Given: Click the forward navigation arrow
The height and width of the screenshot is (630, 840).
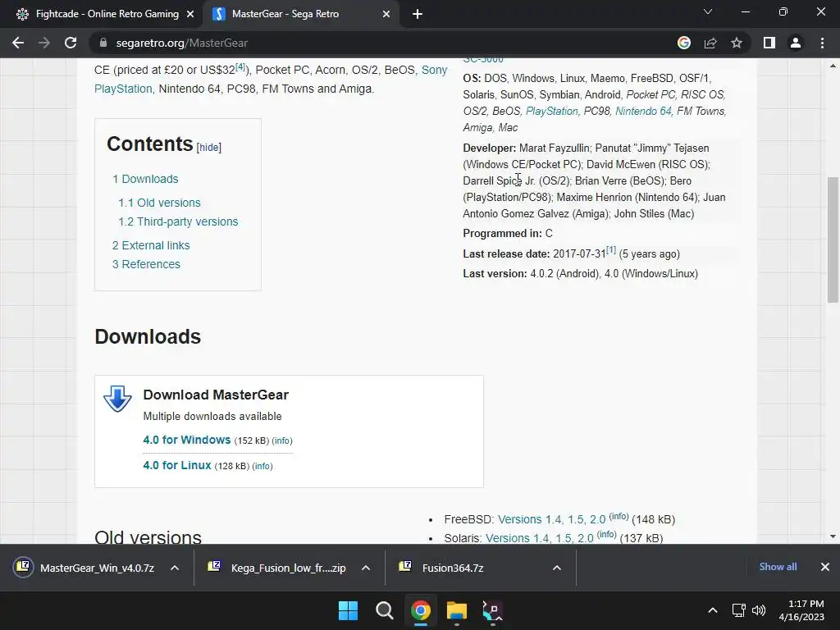Looking at the screenshot, I should [44, 43].
